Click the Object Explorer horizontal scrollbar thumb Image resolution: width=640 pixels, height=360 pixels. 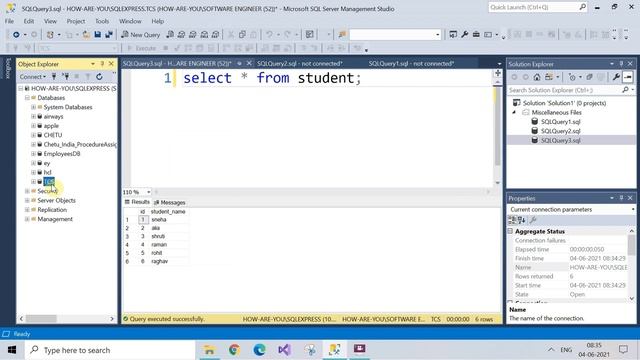coord(41,318)
